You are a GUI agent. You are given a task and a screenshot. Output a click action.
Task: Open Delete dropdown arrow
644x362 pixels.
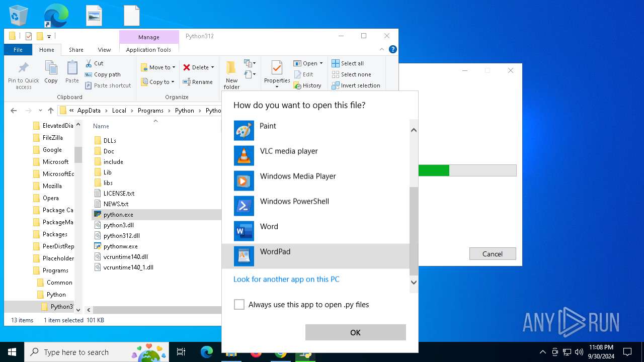click(212, 67)
